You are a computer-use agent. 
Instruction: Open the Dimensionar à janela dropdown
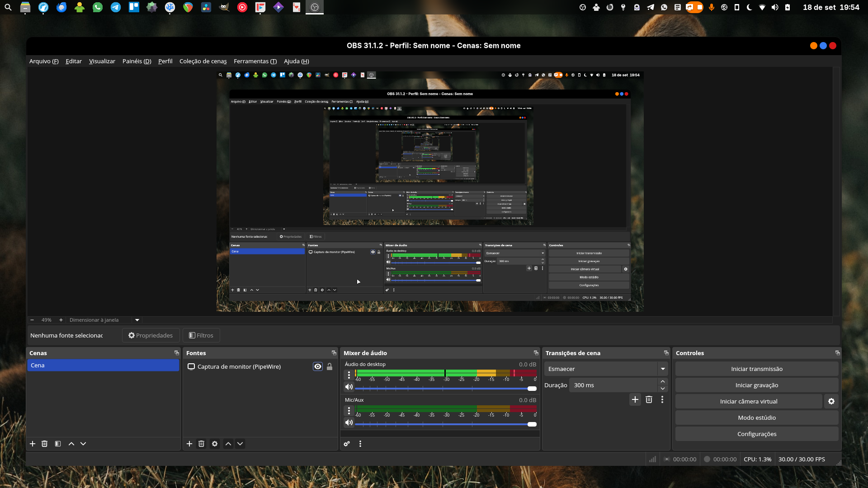click(137, 320)
